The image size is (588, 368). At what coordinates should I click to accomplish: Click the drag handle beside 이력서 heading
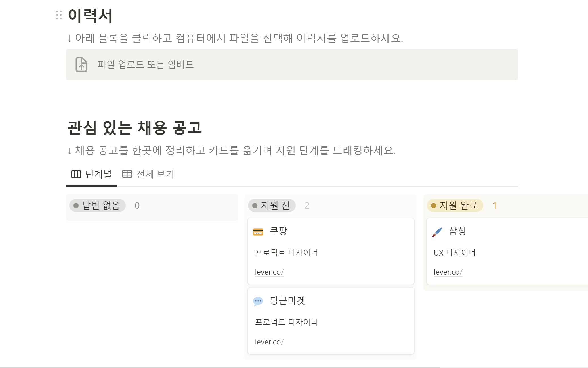click(59, 15)
